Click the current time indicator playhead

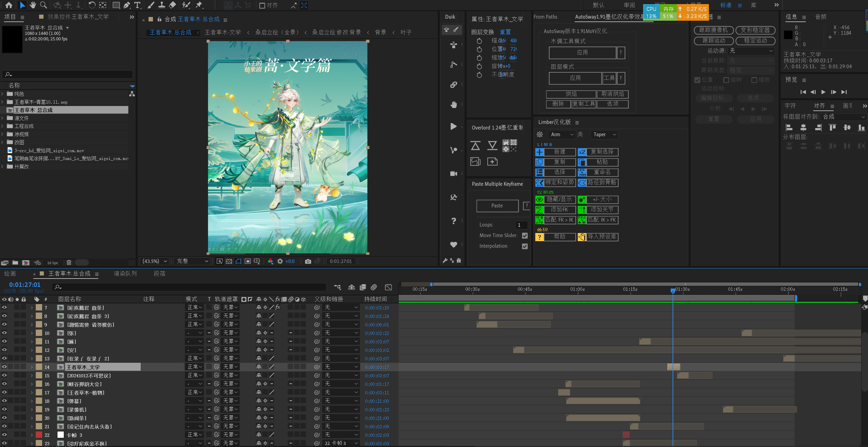coord(673,290)
